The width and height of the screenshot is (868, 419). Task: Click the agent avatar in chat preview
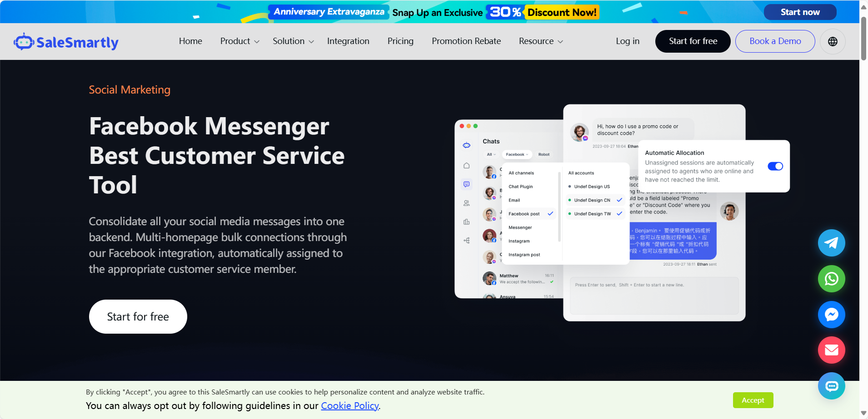729,211
